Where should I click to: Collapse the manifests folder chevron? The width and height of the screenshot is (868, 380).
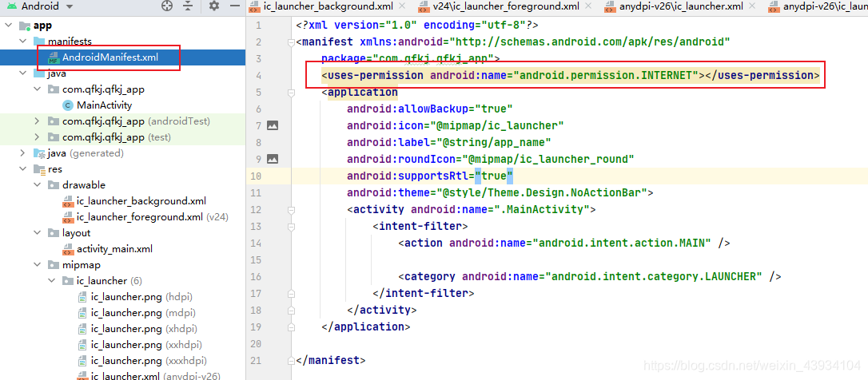[x=22, y=42]
